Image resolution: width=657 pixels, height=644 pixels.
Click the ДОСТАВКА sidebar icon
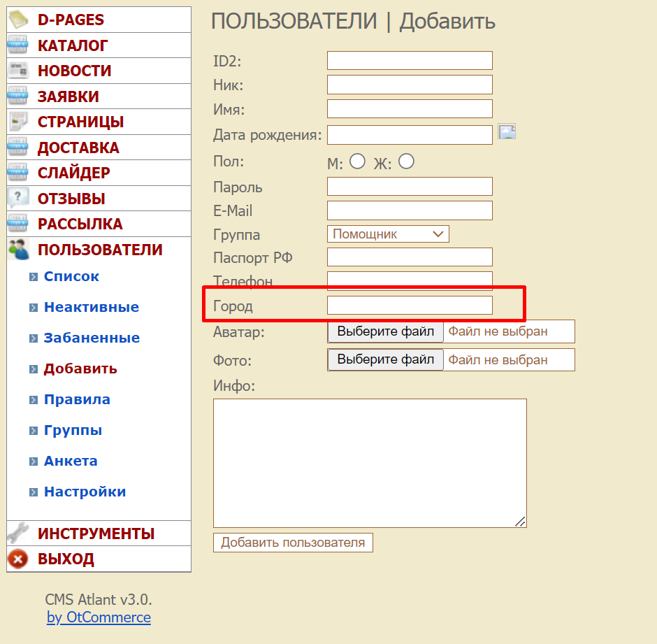tap(18, 147)
